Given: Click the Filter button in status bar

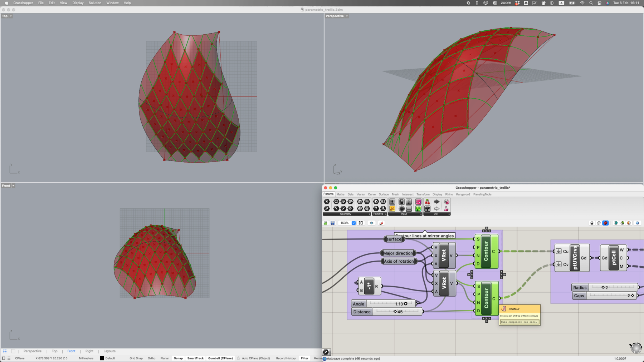Looking at the screenshot, I should (x=304, y=358).
